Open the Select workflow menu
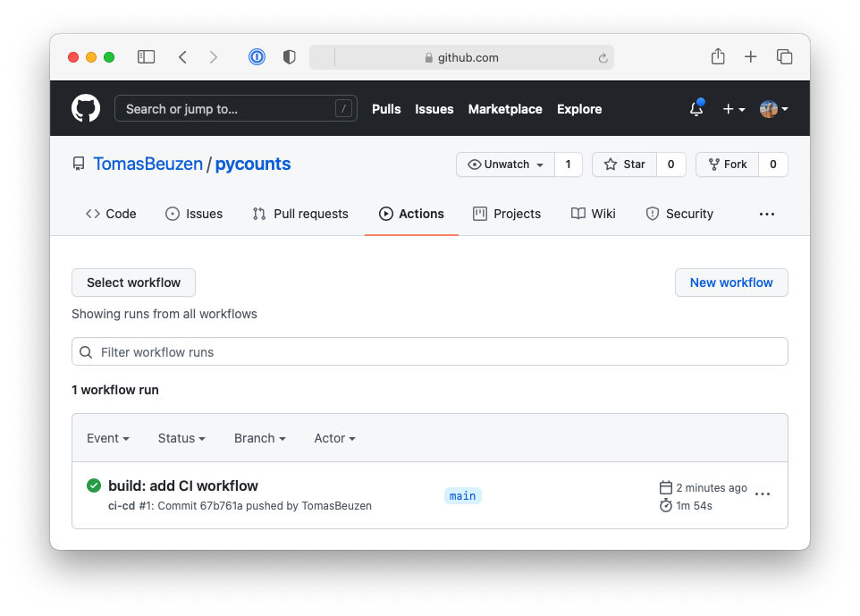 pos(133,283)
